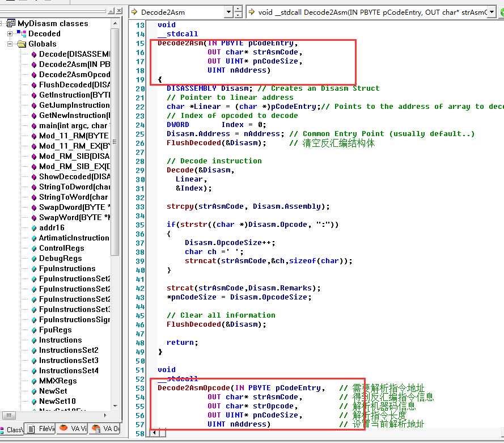The width and height of the screenshot is (504, 443).
Task: Select Mod_RM_SIB_EX in the class tree
Action: [x=74, y=167]
